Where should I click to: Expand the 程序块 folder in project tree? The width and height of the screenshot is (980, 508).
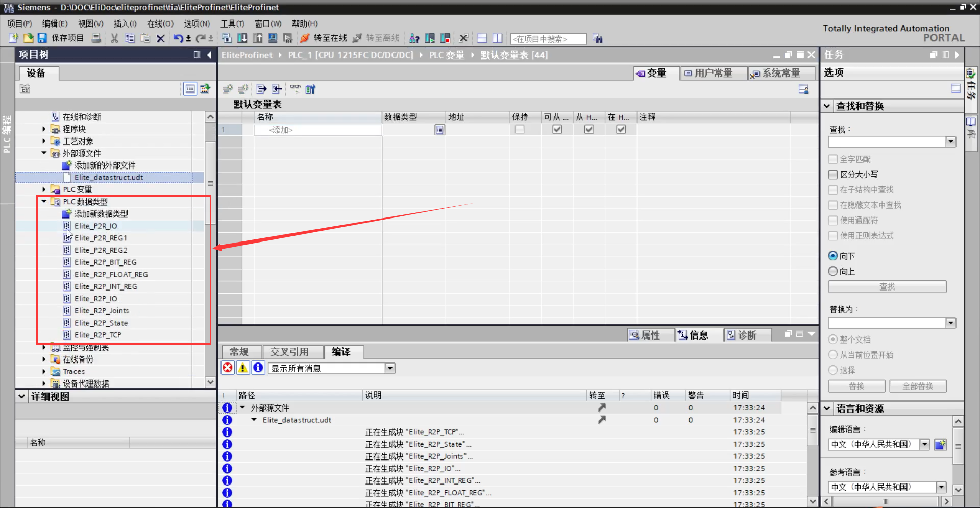click(x=44, y=129)
